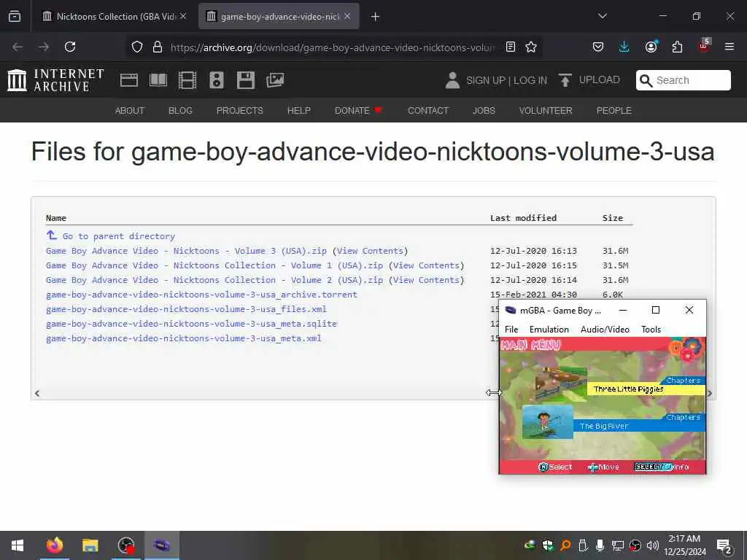This screenshot has width=747, height=560.
Task: Open the Audio/Video menu in mGBA
Action: 605,329
